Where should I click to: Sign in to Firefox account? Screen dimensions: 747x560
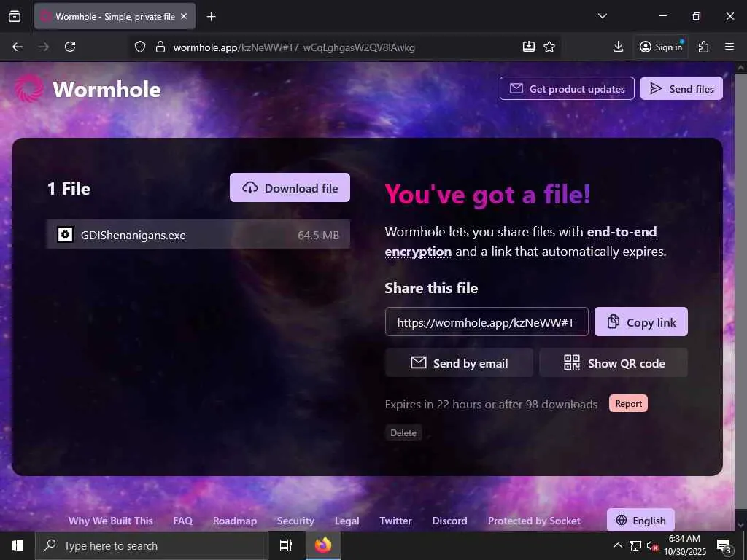(x=661, y=47)
